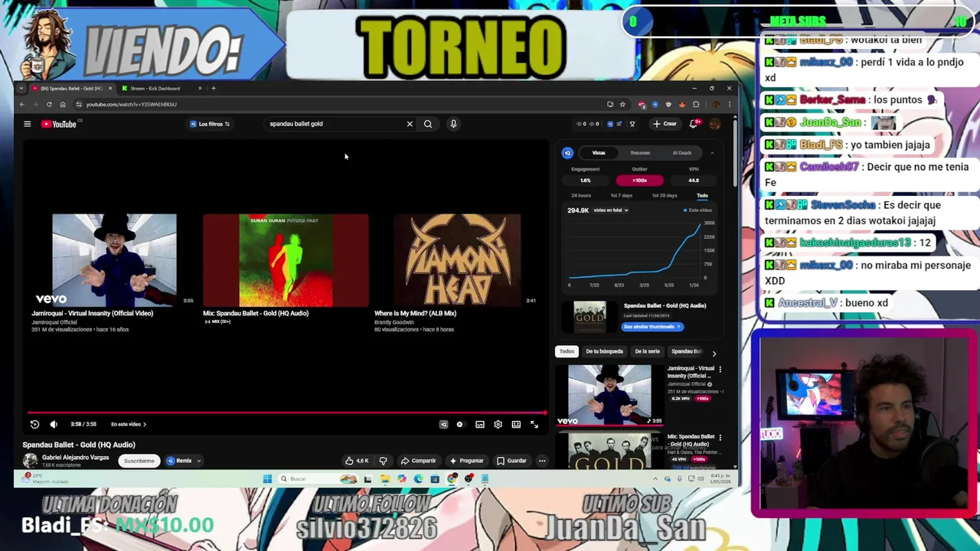Select the 24 hours range

[581, 195]
